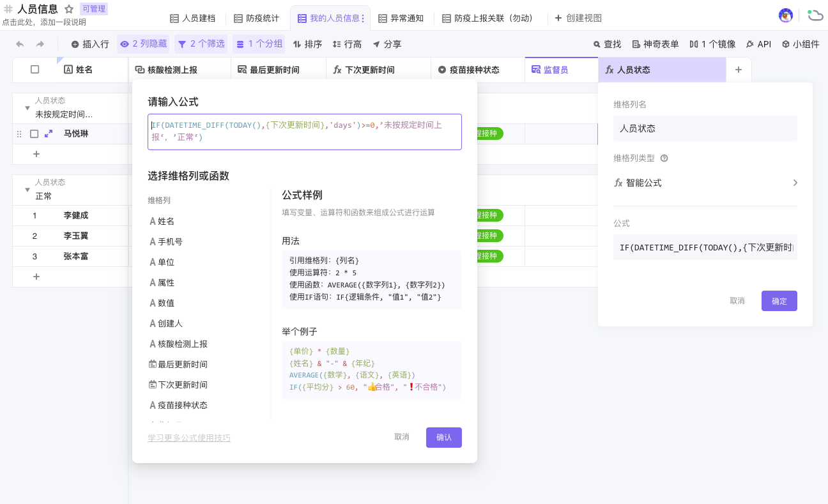Click the 分享 share button

click(x=387, y=44)
